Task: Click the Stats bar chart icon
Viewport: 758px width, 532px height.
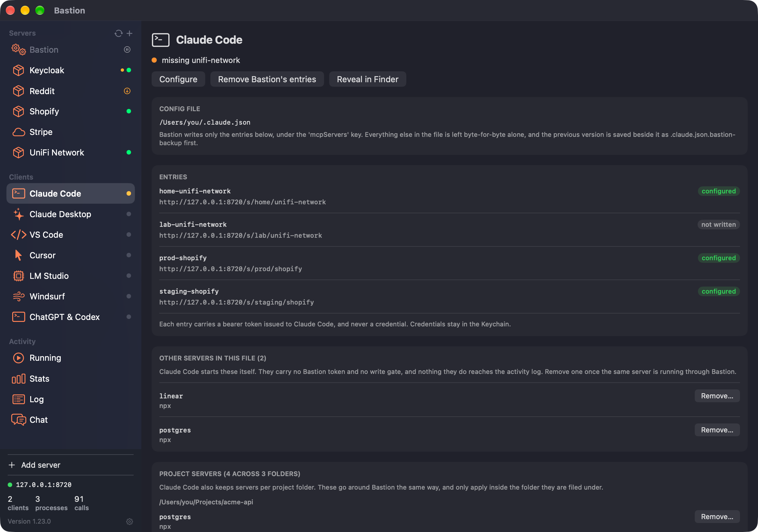Action: coord(19,379)
